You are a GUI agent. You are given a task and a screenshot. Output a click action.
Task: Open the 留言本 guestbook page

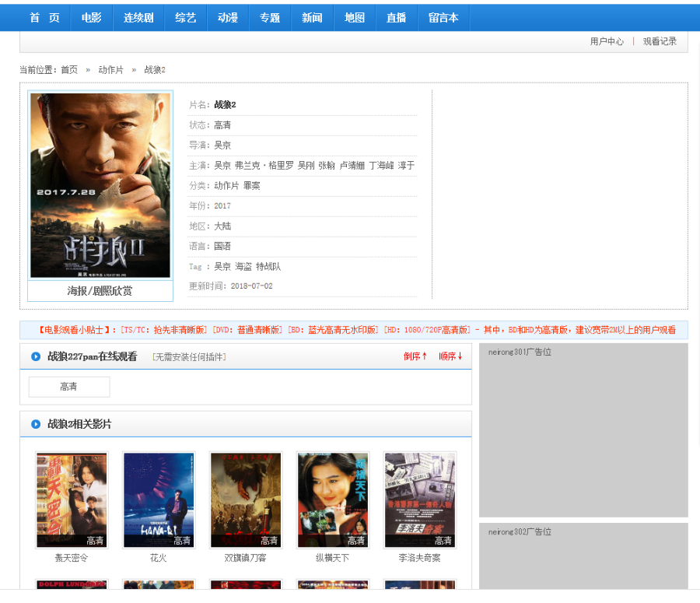point(443,18)
